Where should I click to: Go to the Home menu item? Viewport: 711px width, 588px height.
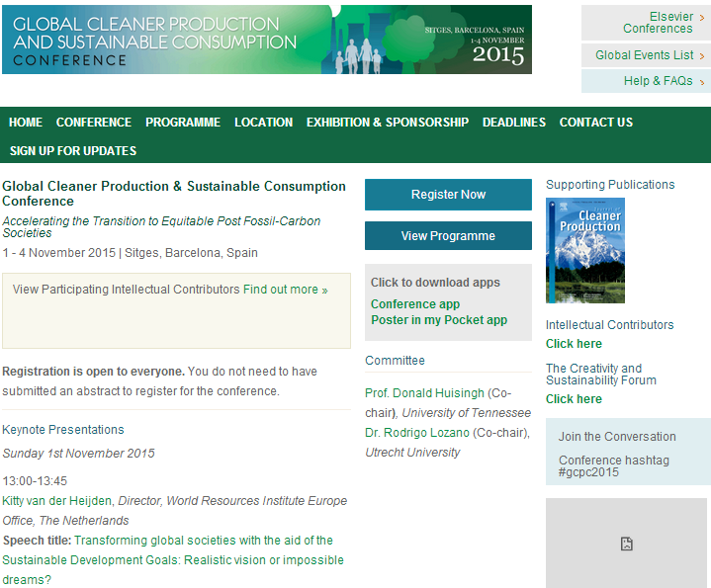(26, 123)
